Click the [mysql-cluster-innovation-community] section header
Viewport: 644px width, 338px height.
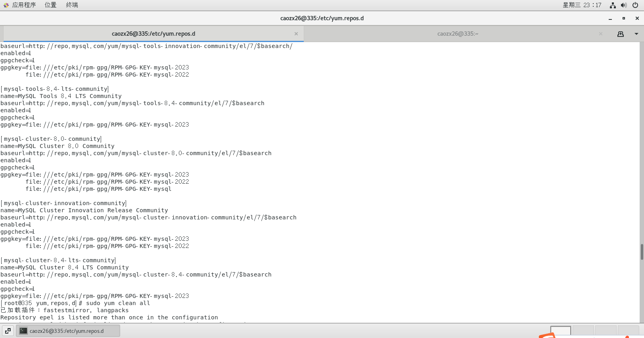(63, 203)
